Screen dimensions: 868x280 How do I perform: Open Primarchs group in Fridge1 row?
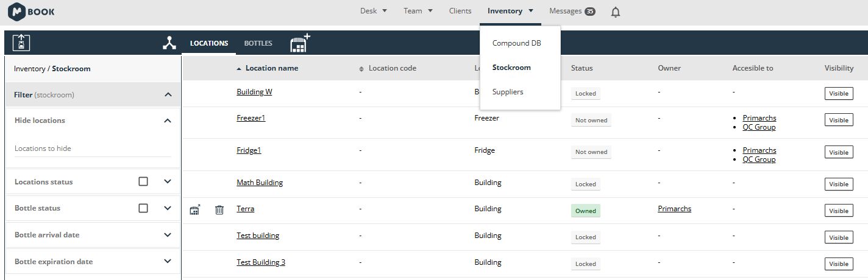[x=759, y=150]
